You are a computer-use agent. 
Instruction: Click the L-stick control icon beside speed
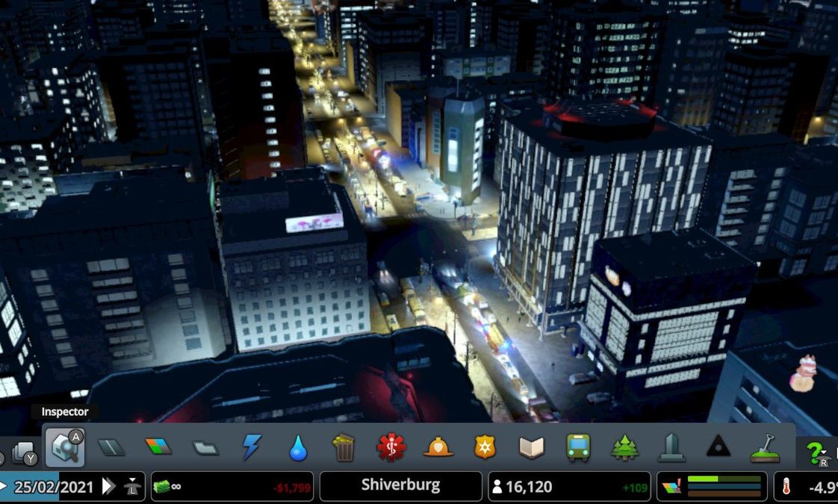[x=132, y=487]
